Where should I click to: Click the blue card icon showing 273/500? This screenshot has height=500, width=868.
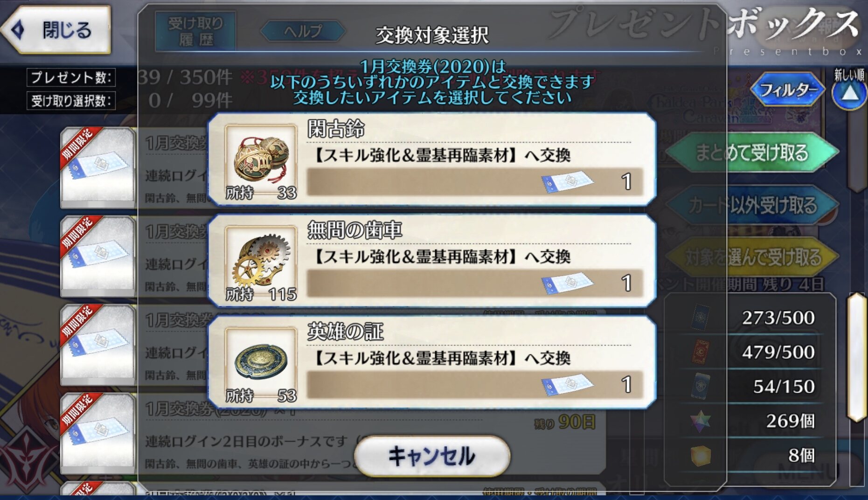tap(701, 317)
